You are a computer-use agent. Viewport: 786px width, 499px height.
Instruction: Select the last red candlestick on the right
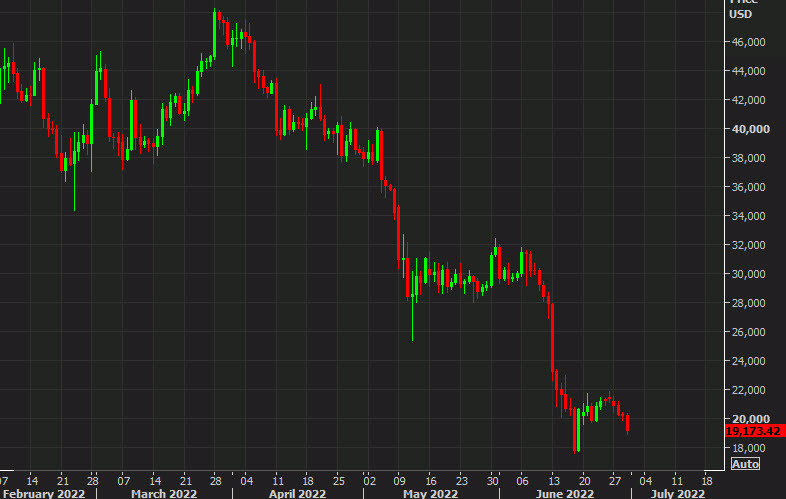click(627, 425)
